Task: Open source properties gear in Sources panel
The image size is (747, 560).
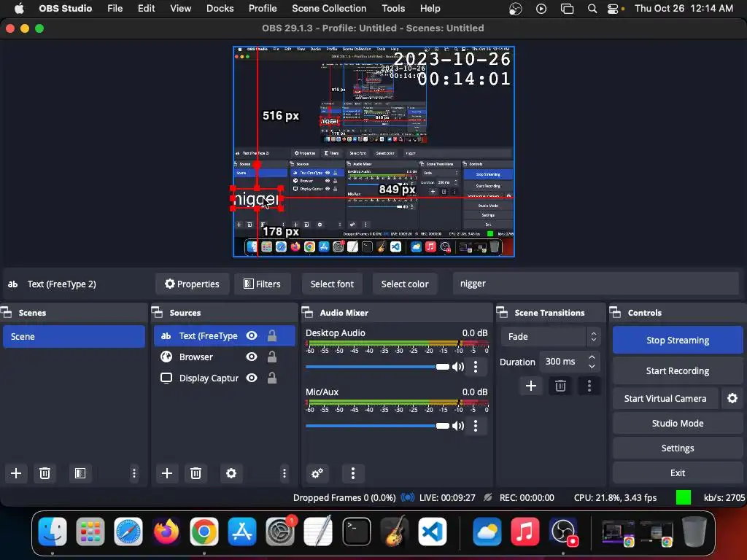Action: pyautogui.click(x=231, y=472)
